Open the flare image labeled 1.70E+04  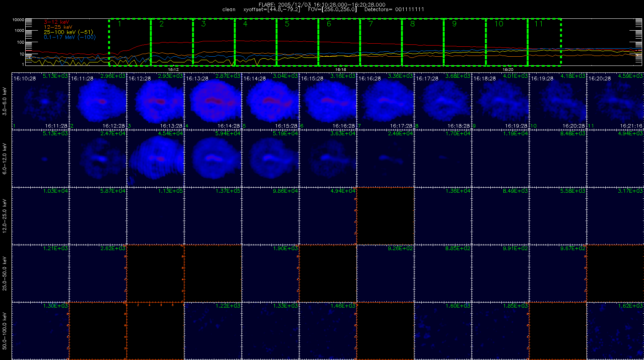443,159
